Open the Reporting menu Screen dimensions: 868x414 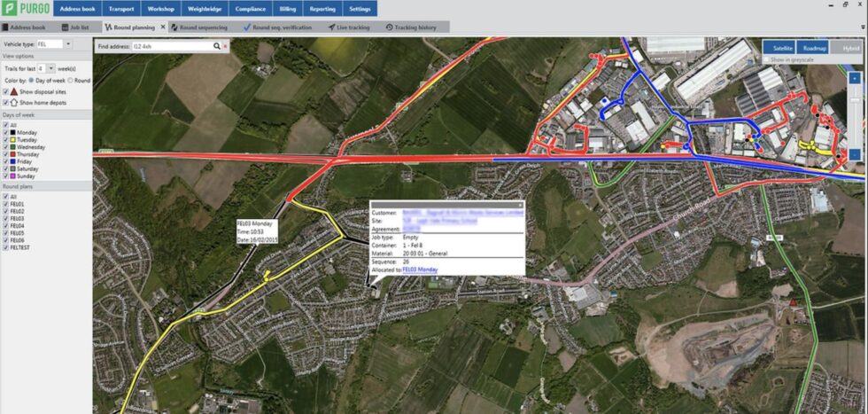(322, 9)
